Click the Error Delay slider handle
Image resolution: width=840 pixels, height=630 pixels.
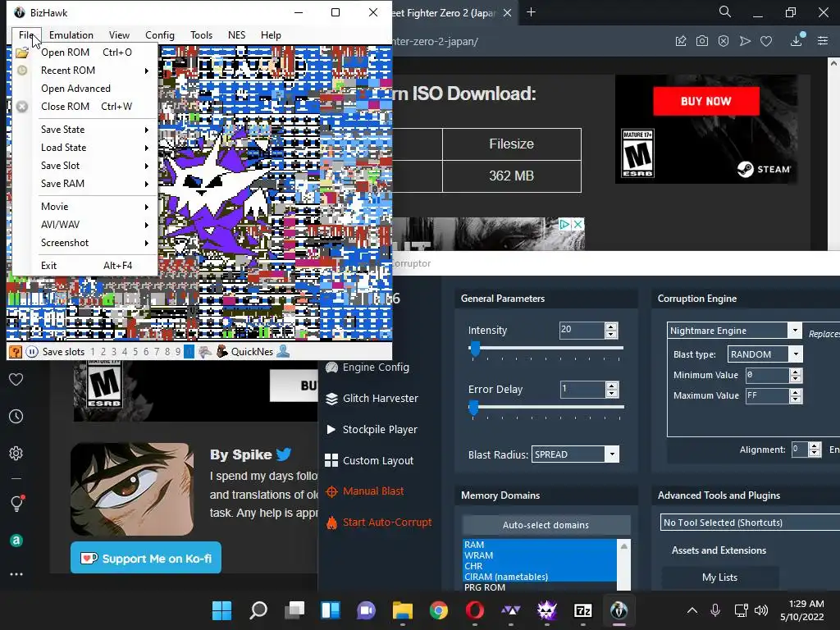[x=473, y=409]
